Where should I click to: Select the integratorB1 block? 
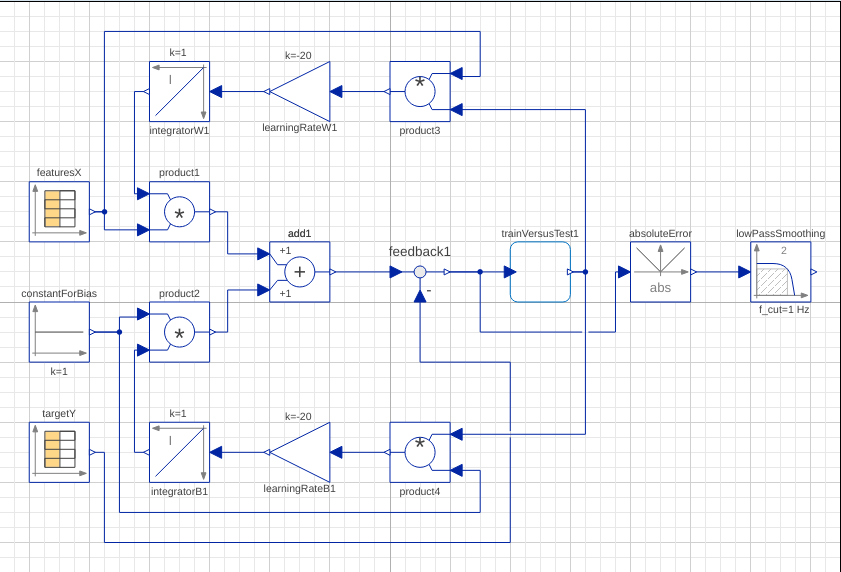click(x=179, y=452)
